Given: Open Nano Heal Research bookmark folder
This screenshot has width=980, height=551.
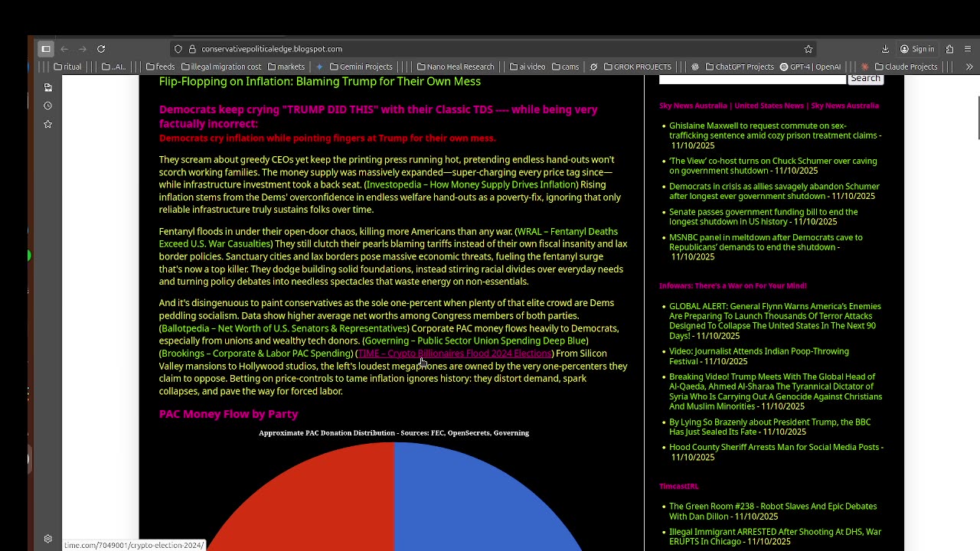Looking at the screenshot, I should [456, 67].
